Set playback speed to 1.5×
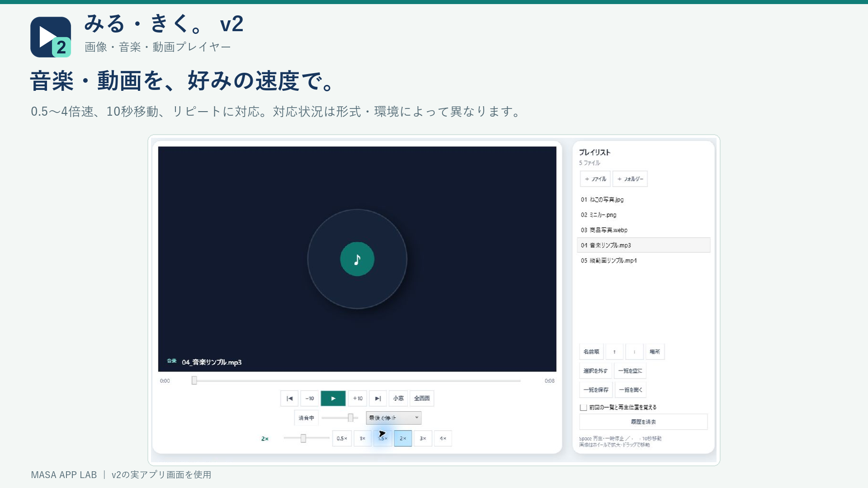 pos(382,438)
